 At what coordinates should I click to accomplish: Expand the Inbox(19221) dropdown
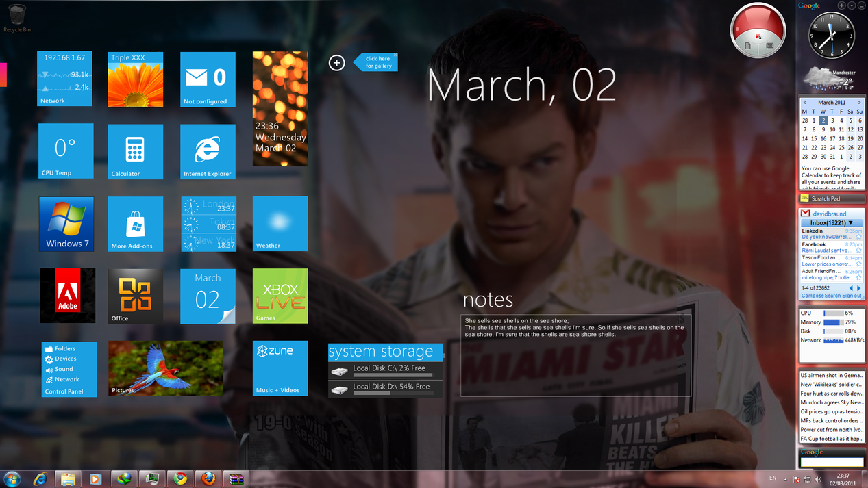click(x=832, y=223)
